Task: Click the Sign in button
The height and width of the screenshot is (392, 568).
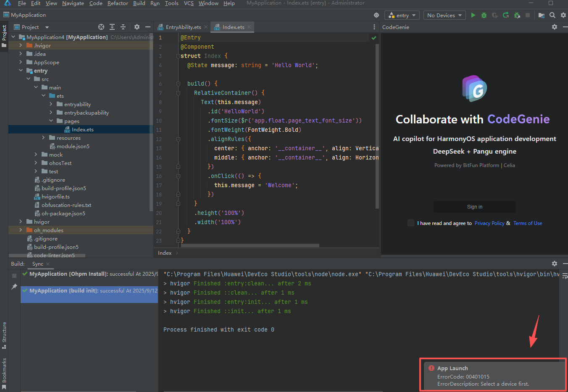Action: point(475,207)
